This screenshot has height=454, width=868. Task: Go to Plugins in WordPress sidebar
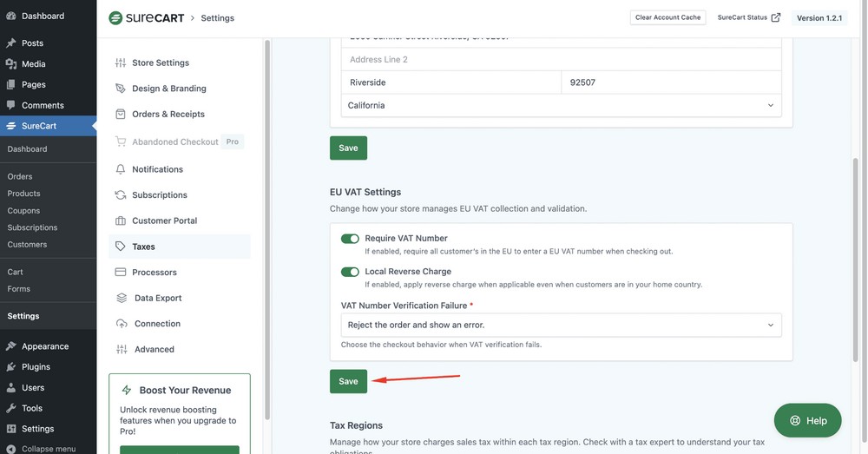36,367
